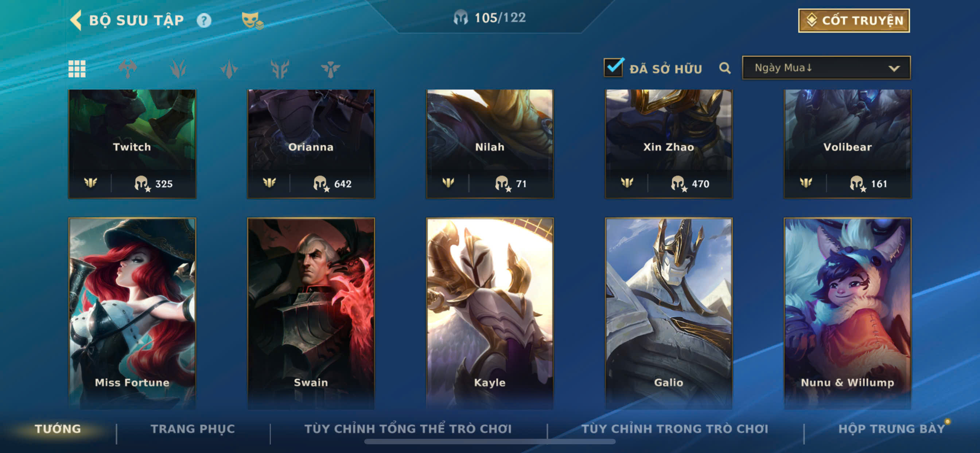Click the Cốt Truyện button
The height and width of the screenshot is (453, 980).
[x=854, y=20]
